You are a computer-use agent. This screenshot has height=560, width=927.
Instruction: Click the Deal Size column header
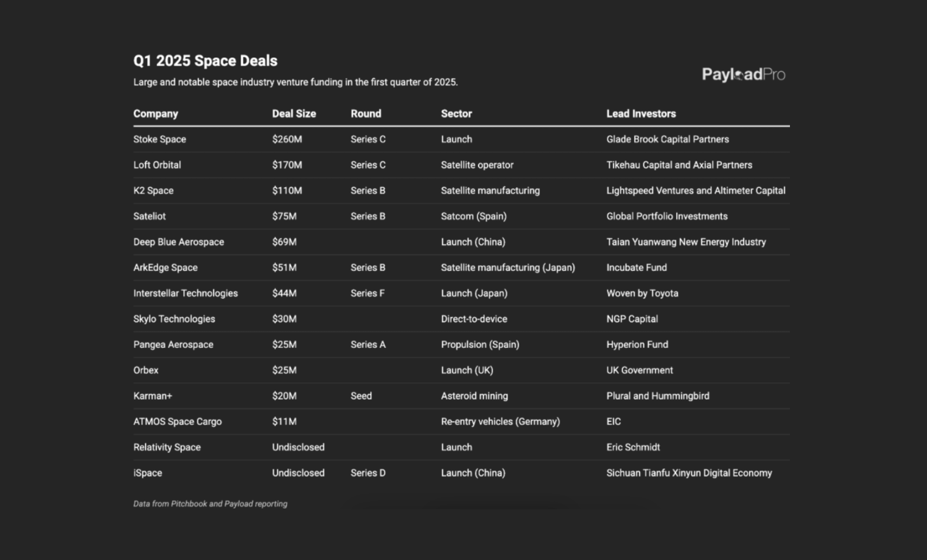tap(294, 114)
